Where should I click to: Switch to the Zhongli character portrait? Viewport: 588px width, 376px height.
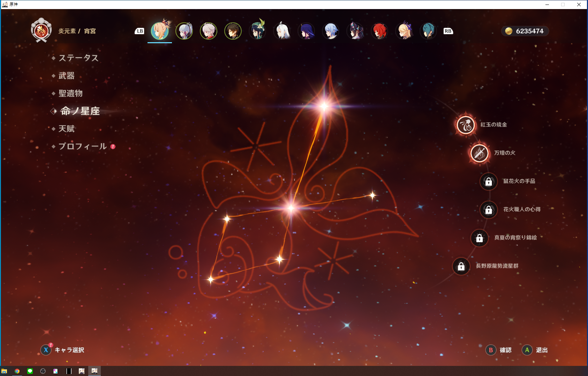(233, 31)
